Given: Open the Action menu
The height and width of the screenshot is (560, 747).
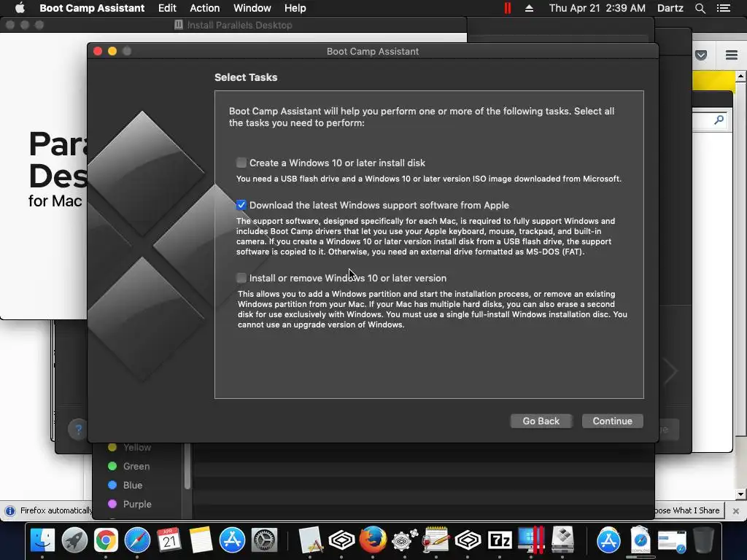Looking at the screenshot, I should [205, 8].
